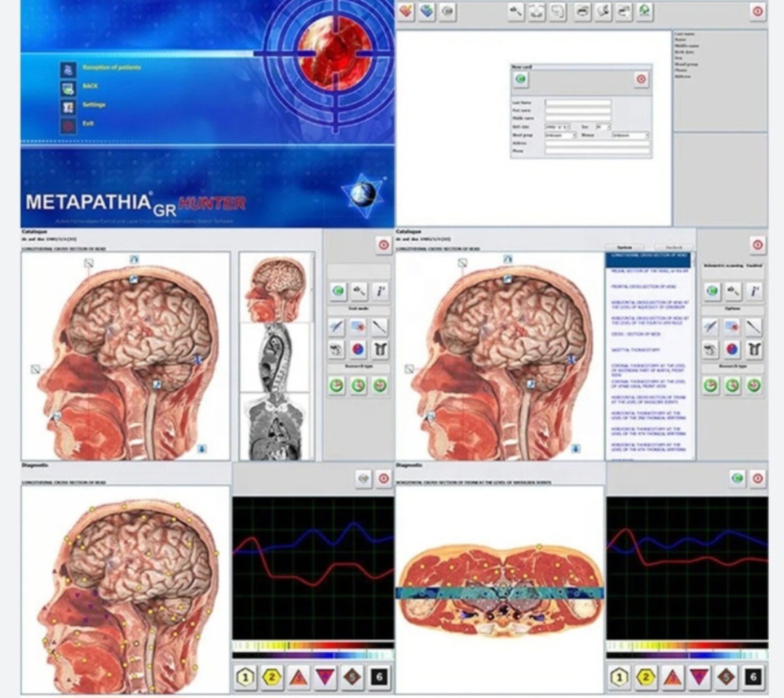Click green start icon in right catalogue panel
784x698 pixels.
(x=712, y=290)
